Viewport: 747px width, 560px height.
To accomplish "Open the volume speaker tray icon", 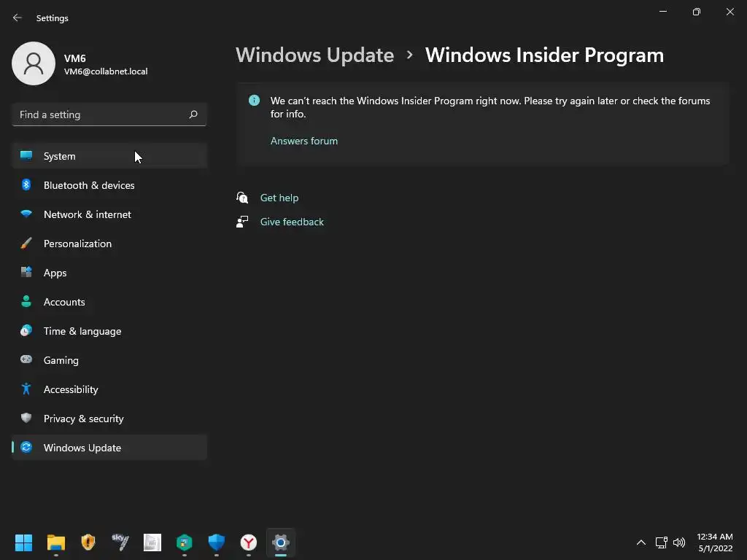I will 679,542.
